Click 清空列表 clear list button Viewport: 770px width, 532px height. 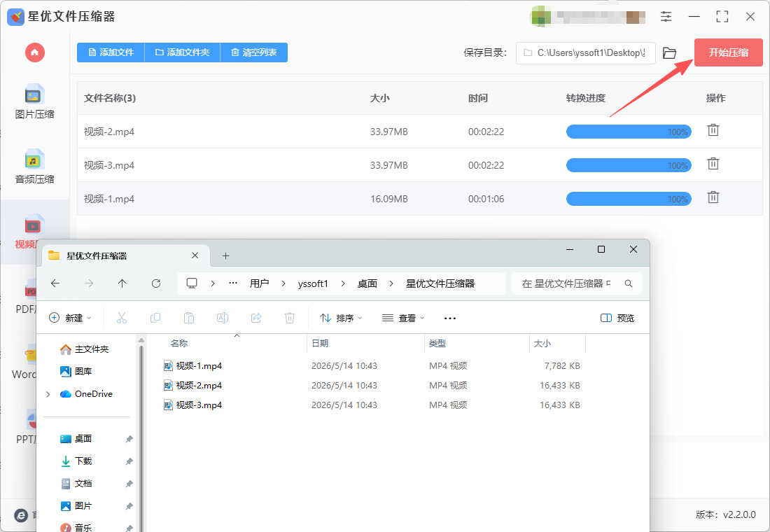coord(254,52)
